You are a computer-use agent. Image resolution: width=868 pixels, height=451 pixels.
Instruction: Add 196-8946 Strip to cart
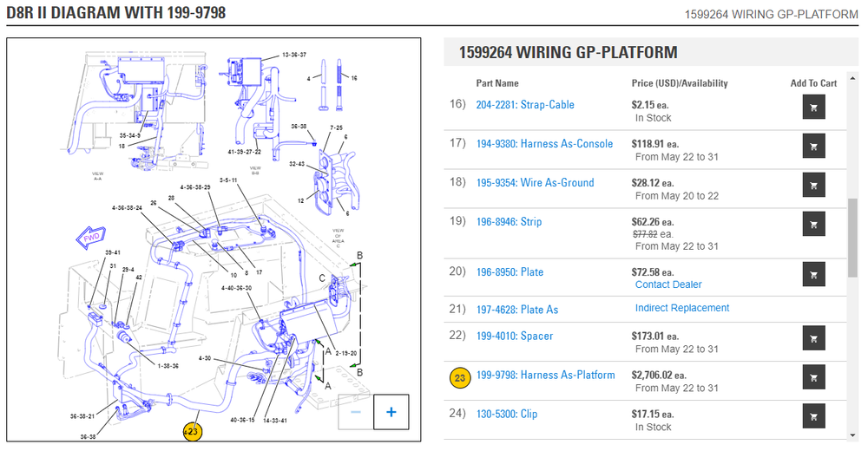tap(814, 224)
